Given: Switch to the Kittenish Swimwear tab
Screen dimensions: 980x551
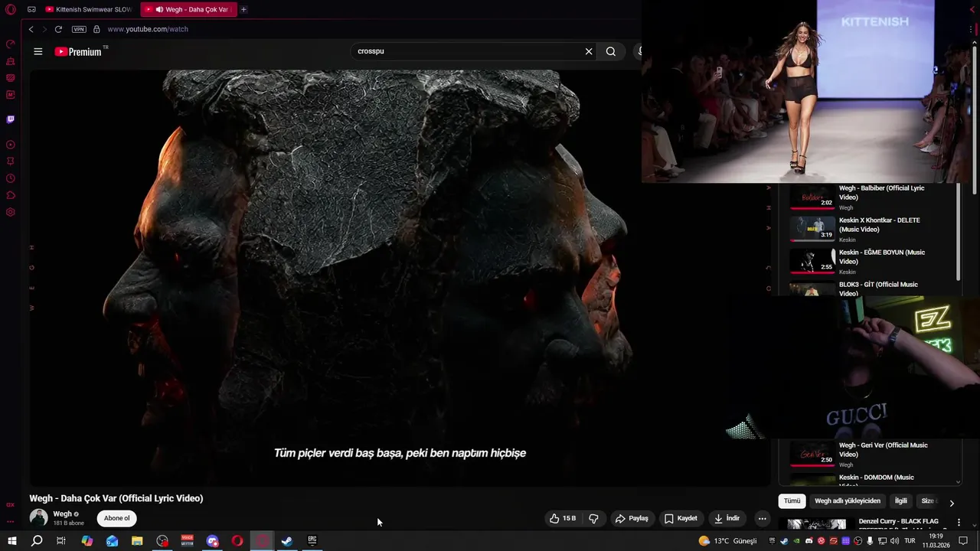Looking at the screenshot, I should tap(89, 9).
